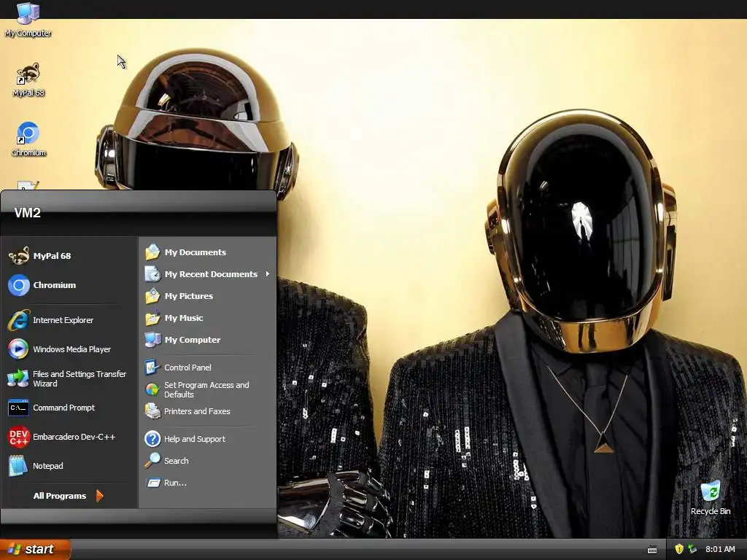
Task: Click the My Documents text link
Action: (x=196, y=252)
